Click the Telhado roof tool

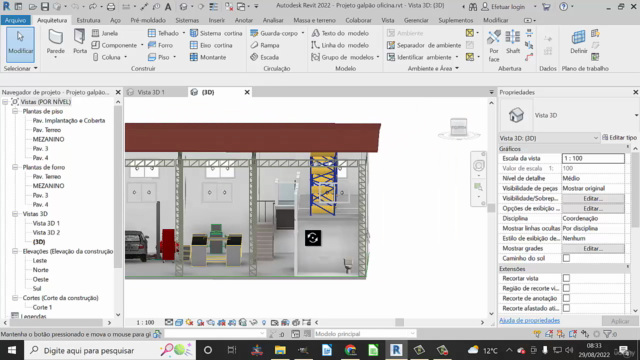click(x=164, y=33)
